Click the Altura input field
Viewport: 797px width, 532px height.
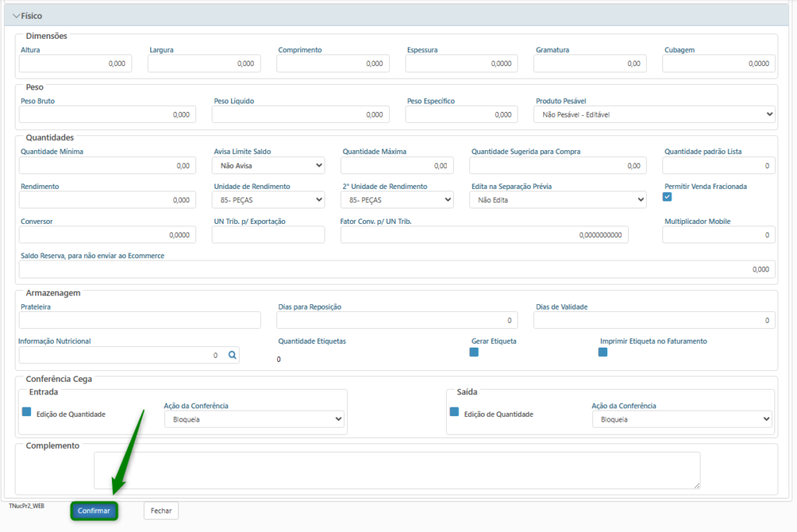click(75, 64)
